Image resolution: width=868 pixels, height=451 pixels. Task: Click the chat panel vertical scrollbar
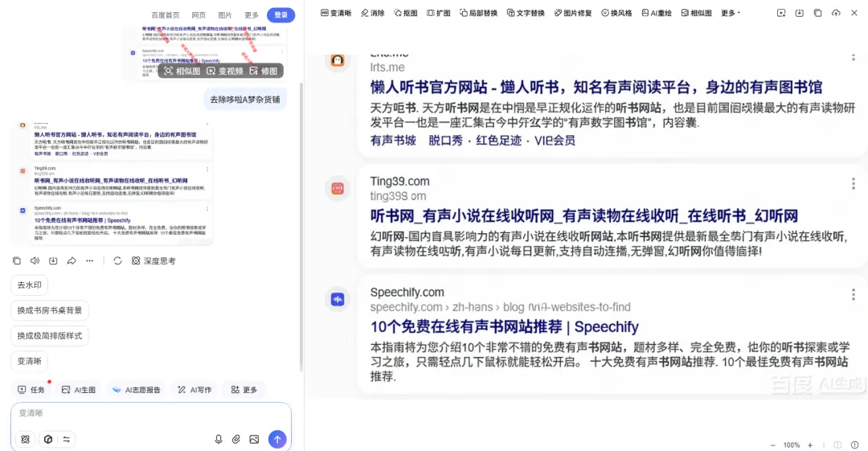pos(301,228)
